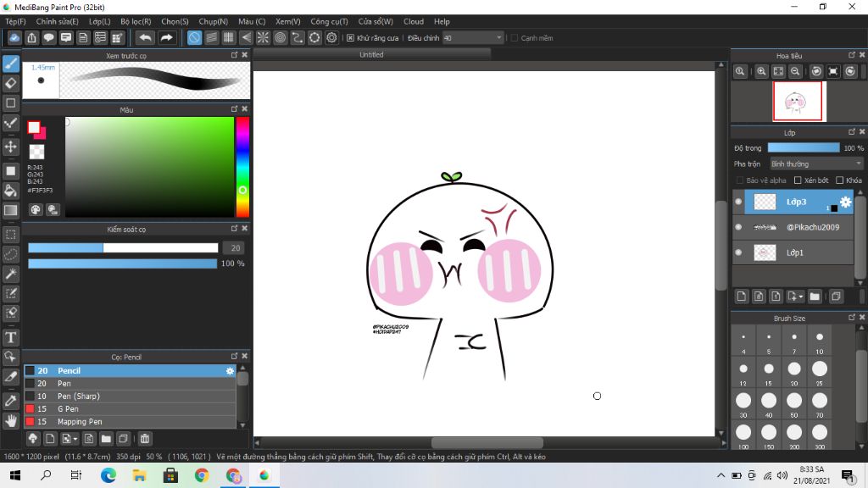Open the Bộ lọc(R) menu
868x488 pixels.
(136, 21)
